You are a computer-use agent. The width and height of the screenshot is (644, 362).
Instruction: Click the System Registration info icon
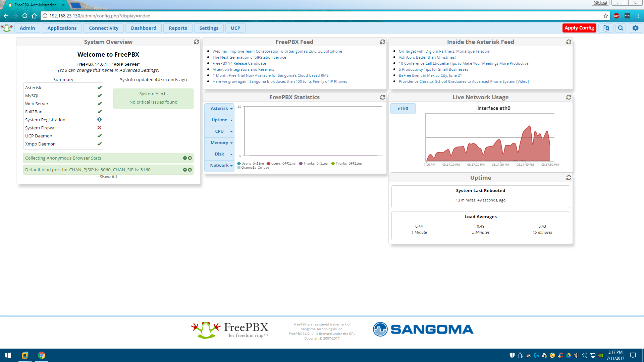click(x=99, y=120)
